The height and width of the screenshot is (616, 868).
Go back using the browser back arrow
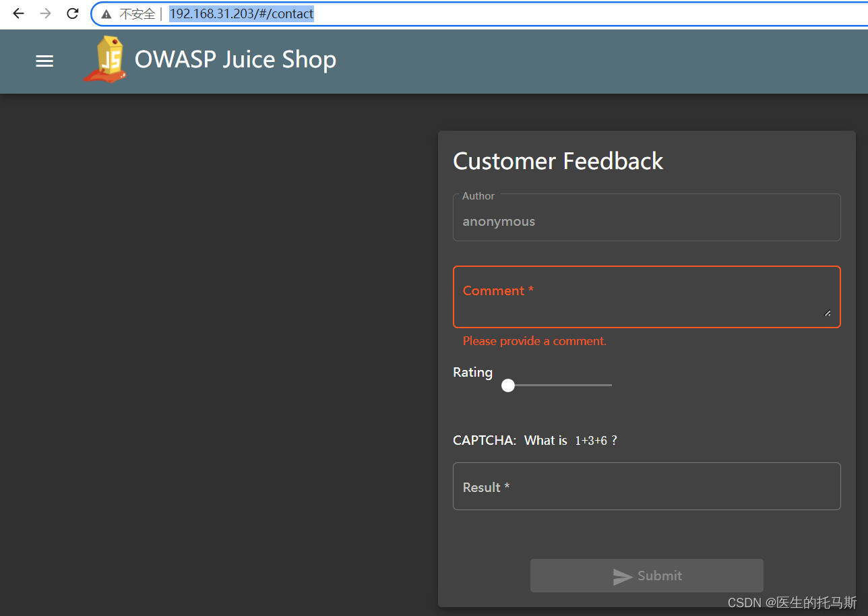(x=18, y=13)
